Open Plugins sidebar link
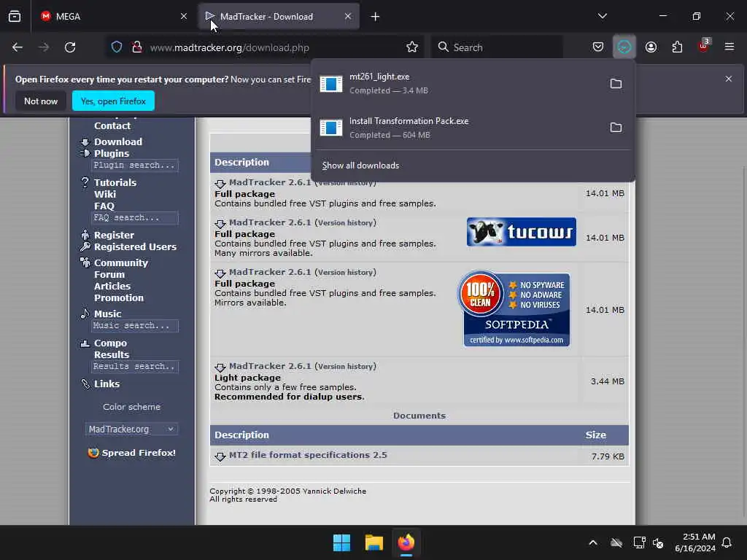Image resolution: width=747 pixels, height=560 pixels. point(112,153)
